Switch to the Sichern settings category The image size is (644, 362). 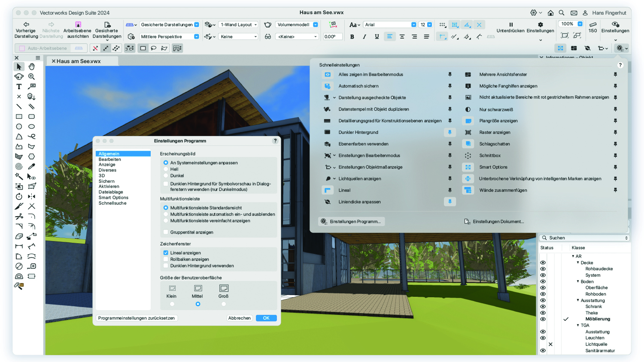(106, 181)
